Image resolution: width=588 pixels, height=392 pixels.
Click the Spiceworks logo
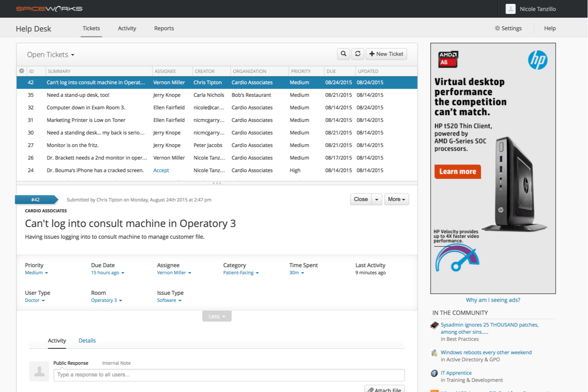pyautogui.click(x=49, y=8)
